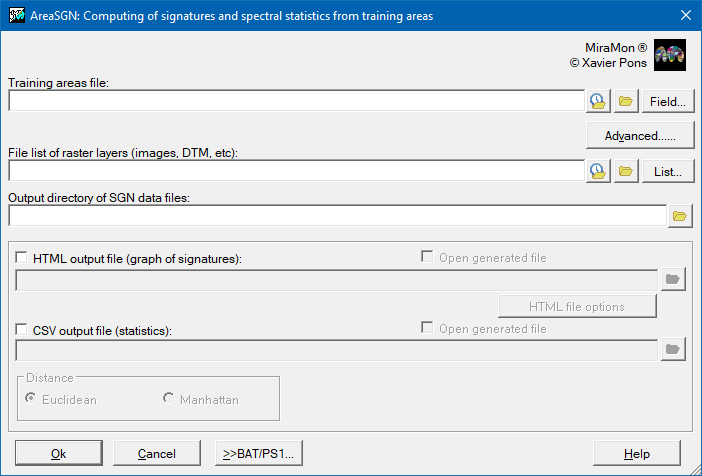Browse for SGN output directory

coord(680,215)
